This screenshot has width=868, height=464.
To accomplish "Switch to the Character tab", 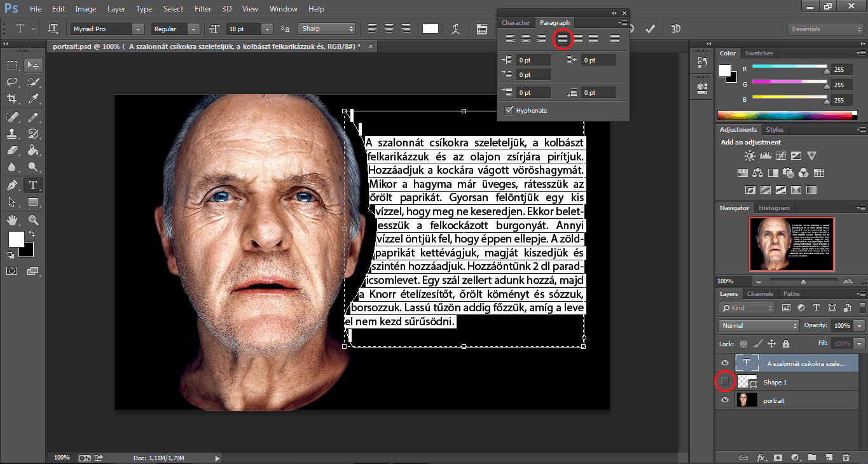I will click(x=515, y=23).
